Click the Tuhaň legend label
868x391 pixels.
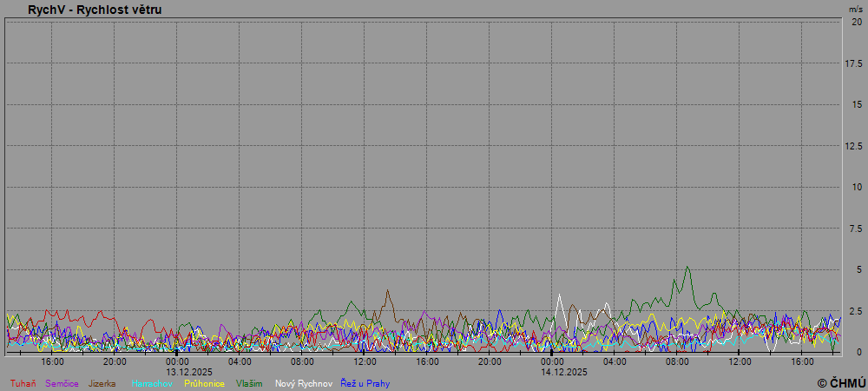[x=23, y=383]
